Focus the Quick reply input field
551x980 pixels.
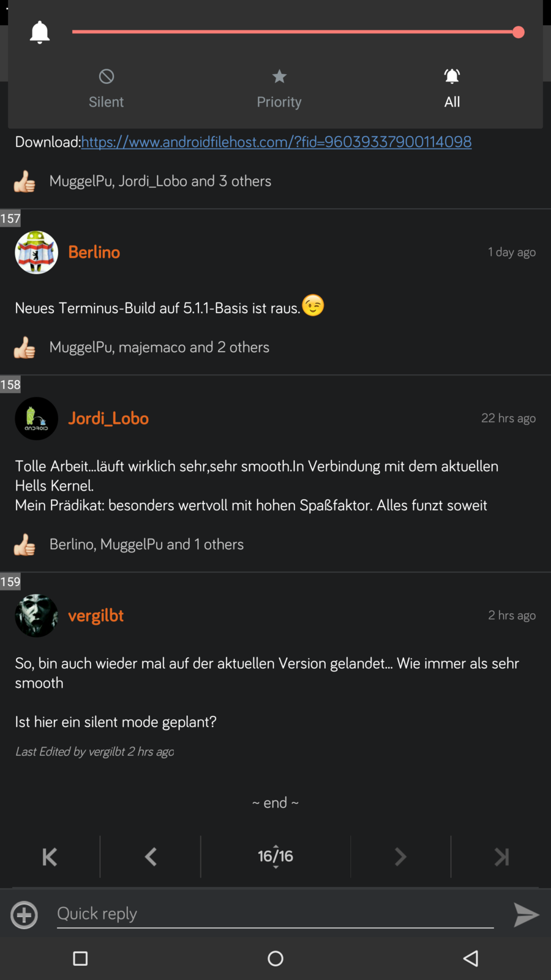275,914
